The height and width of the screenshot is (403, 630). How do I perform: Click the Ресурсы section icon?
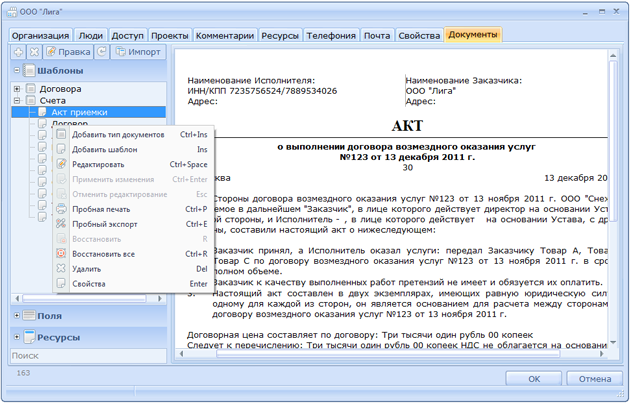point(29,337)
